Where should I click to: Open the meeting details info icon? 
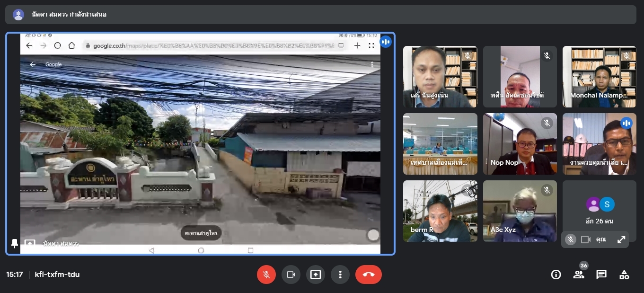tap(556, 275)
